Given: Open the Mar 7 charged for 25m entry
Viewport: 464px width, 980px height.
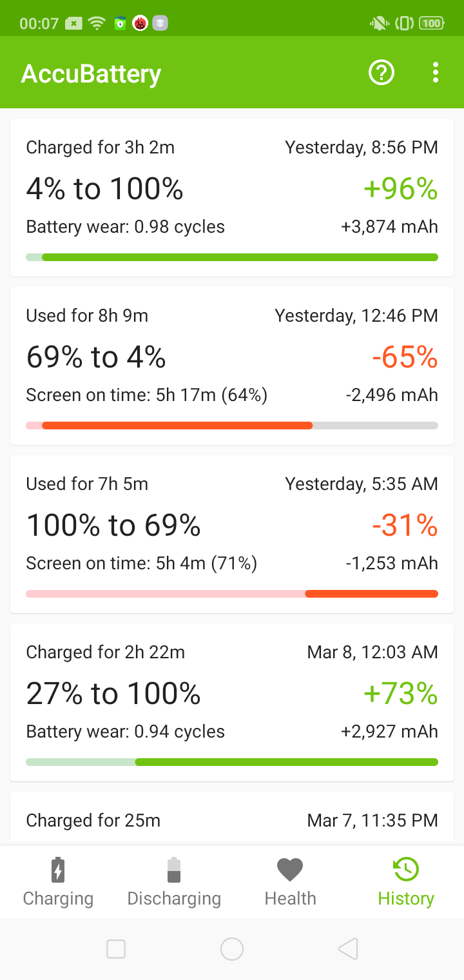Looking at the screenshot, I should click(x=232, y=820).
